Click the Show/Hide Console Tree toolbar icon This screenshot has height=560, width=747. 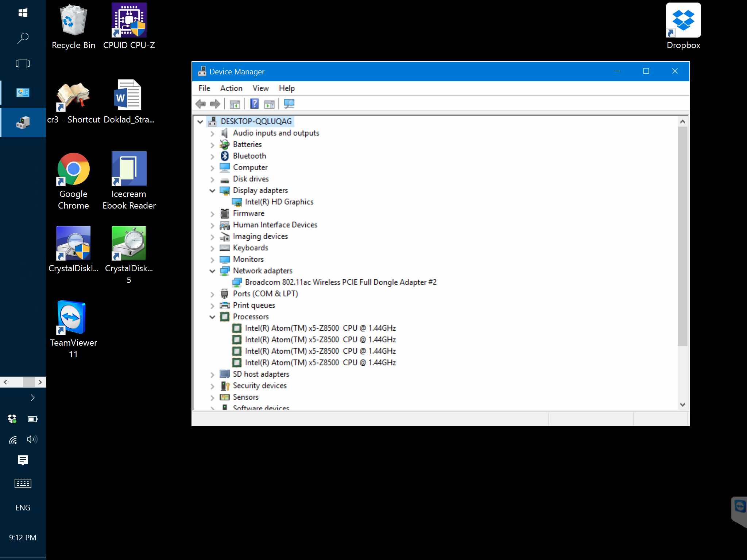[x=235, y=104]
